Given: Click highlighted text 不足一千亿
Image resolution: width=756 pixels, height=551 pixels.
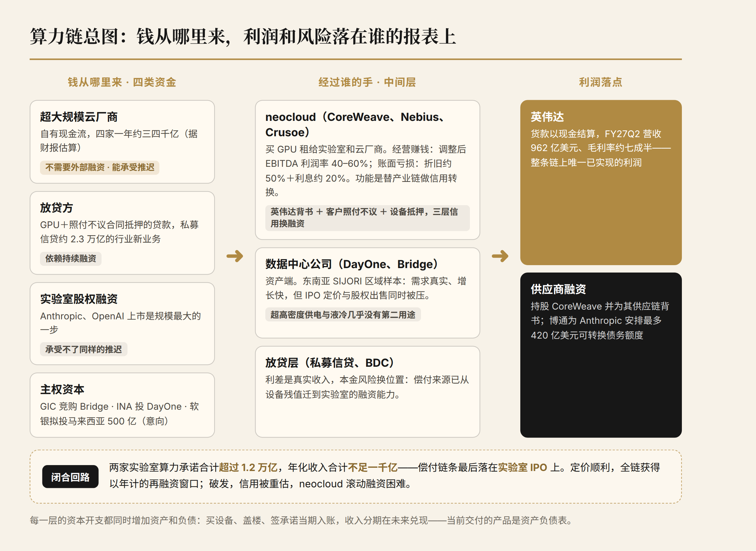Looking at the screenshot, I should point(372,468).
